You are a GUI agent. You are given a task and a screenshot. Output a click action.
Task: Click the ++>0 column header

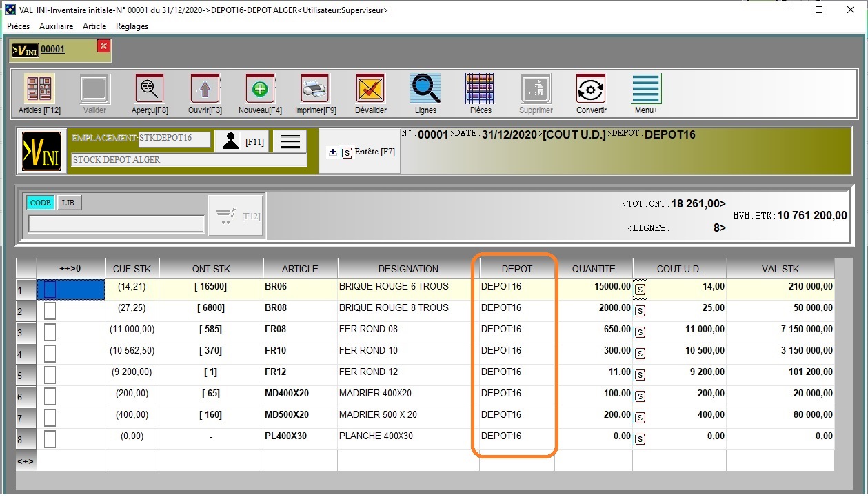click(70, 269)
